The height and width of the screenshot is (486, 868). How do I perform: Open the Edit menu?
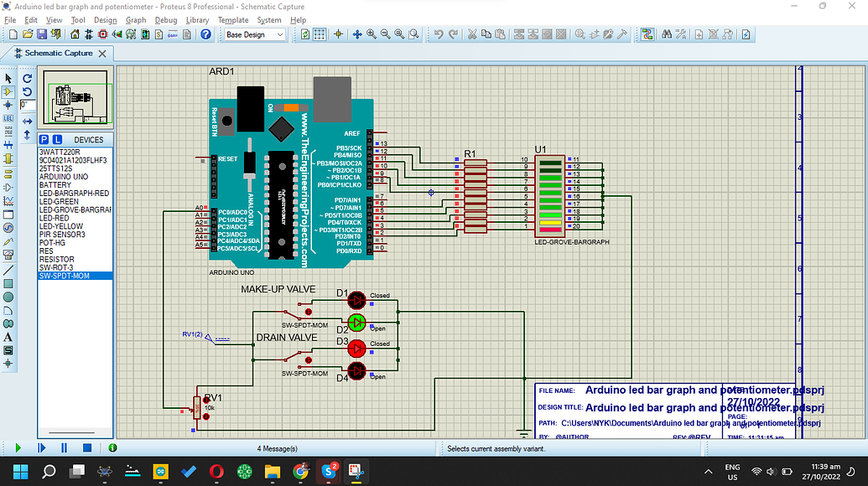coord(31,20)
